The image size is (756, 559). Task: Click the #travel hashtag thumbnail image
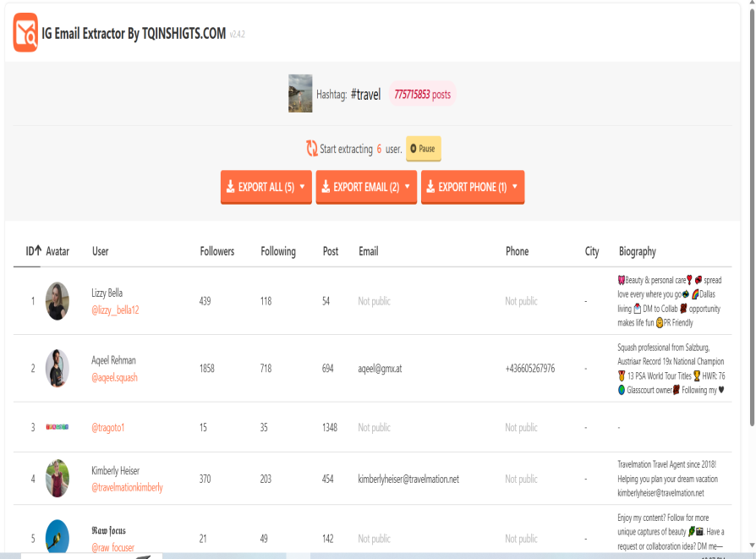click(300, 93)
